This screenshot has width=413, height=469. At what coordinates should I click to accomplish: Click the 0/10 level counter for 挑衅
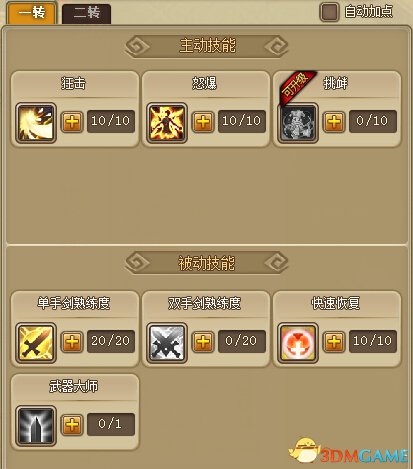(x=373, y=121)
